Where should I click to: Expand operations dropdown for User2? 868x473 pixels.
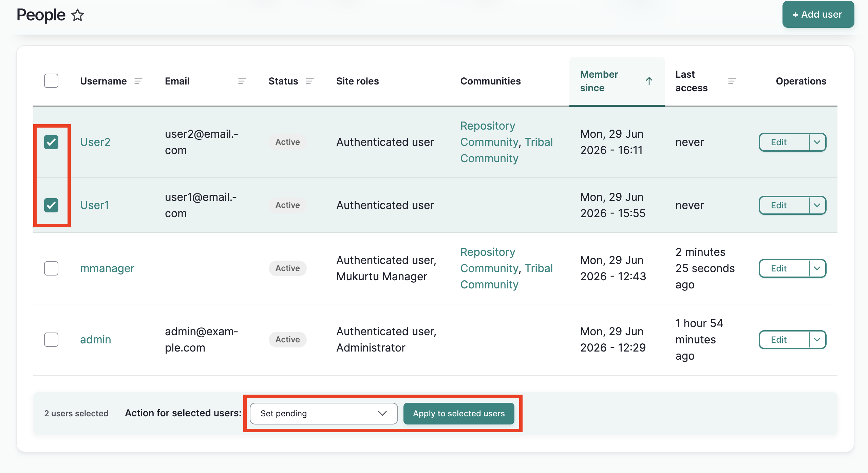(x=817, y=142)
